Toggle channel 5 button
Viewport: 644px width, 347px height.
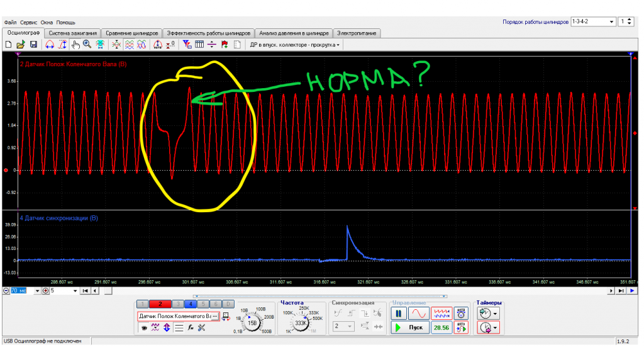click(x=203, y=304)
